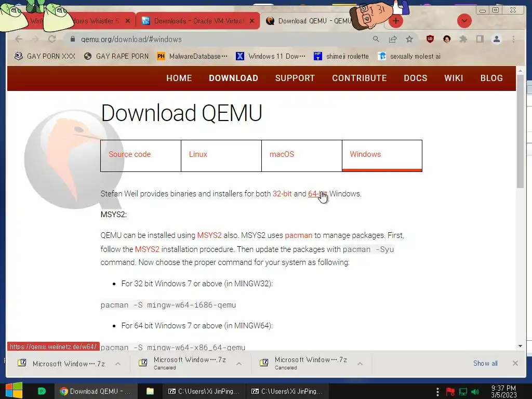Image resolution: width=532 pixels, height=399 pixels.
Task: Share this page via share icon
Action: tap(393, 39)
